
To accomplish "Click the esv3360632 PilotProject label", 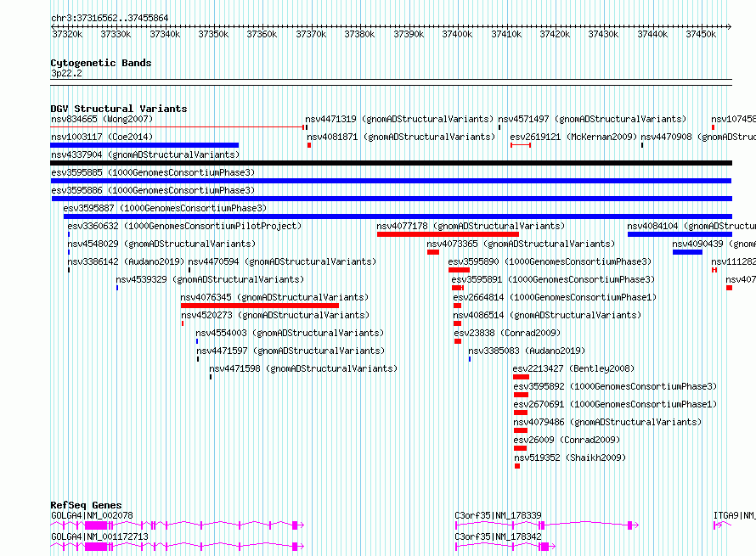I will click(x=184, y=226).
